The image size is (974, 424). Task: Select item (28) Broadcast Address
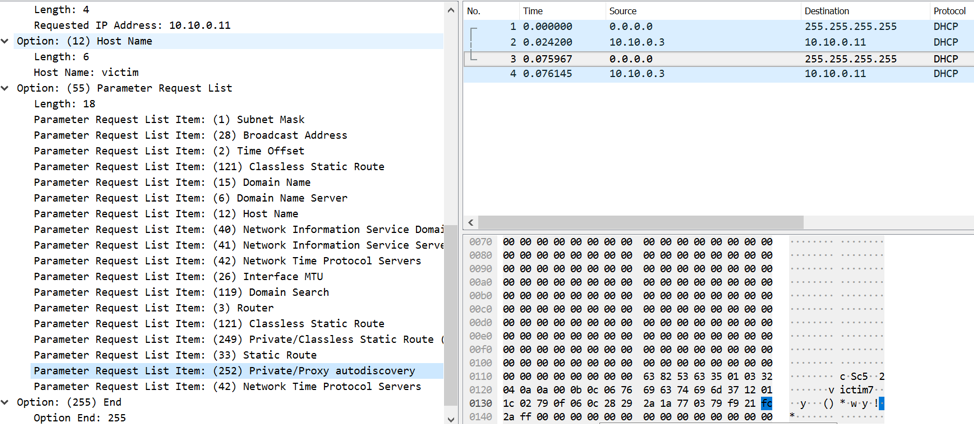[x=191, y=135]
